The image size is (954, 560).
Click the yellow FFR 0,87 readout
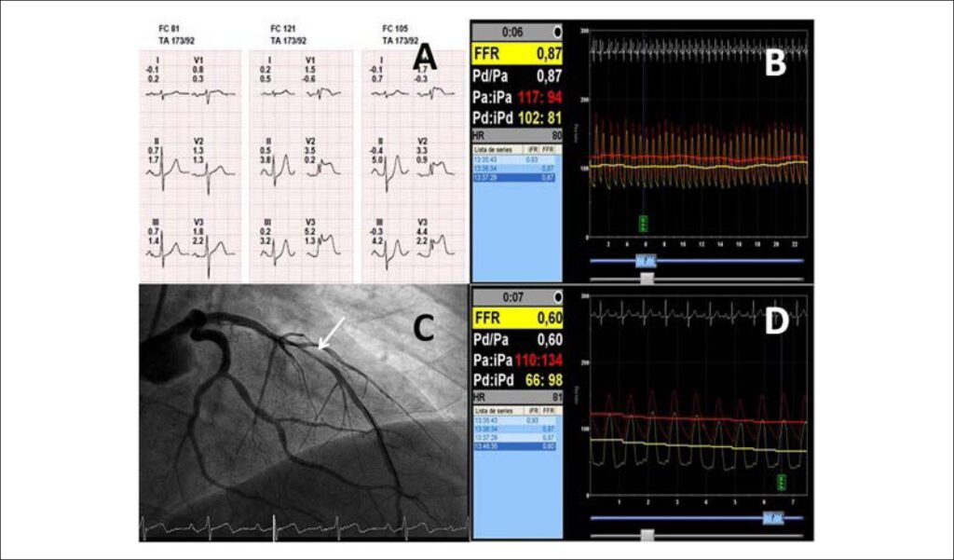coord(517,53)
